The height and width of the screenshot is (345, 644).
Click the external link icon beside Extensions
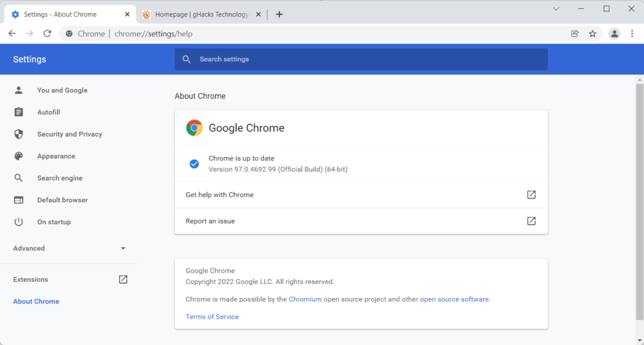point(123,280)
